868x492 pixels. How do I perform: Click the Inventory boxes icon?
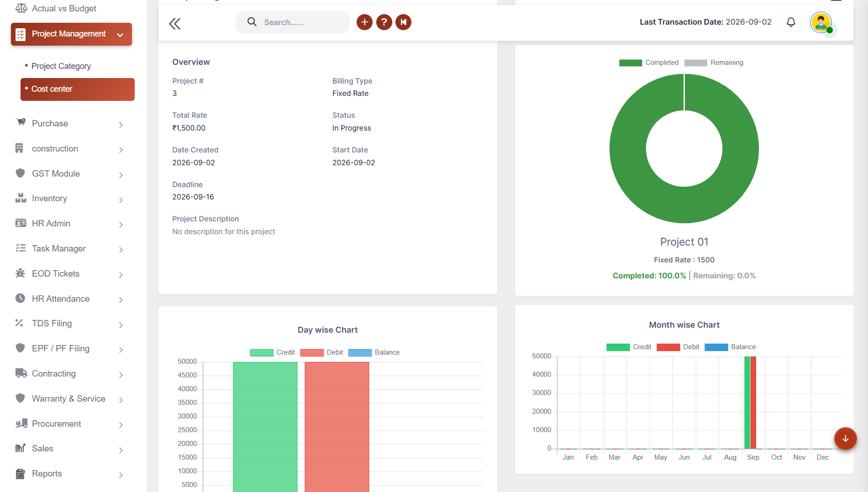coord(21,198)
